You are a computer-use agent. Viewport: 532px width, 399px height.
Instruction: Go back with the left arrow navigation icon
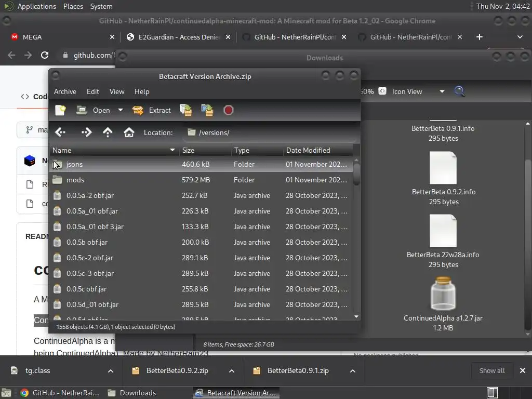pyautogui.click(x=60, y=132)
